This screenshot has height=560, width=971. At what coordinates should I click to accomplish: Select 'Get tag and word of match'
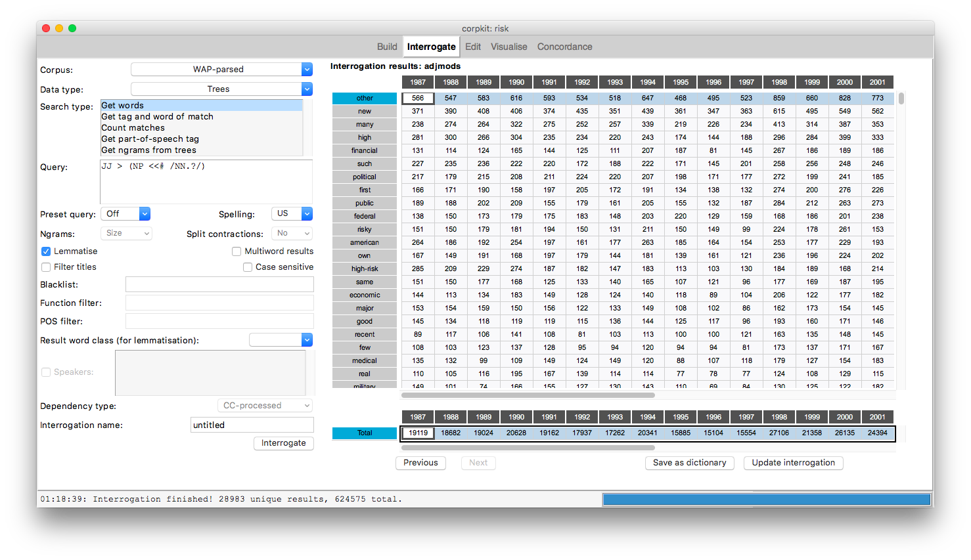[201, 116]
